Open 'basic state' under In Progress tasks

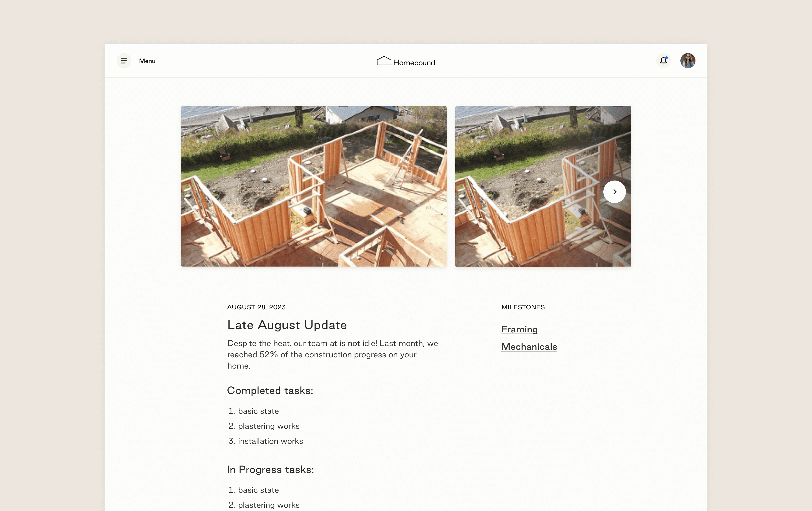click(258, 490)
